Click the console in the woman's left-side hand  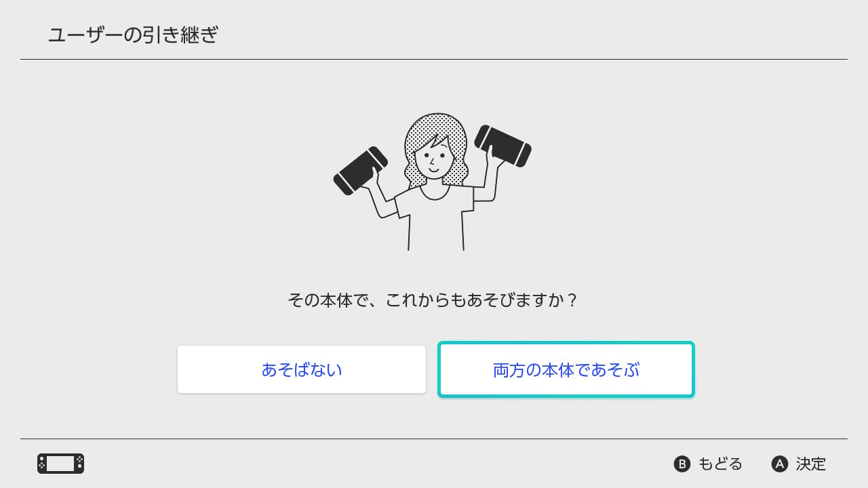click(361, 170)
